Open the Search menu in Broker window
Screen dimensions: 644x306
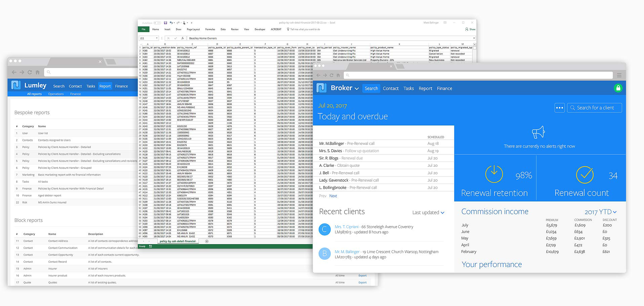click(371, 88)
